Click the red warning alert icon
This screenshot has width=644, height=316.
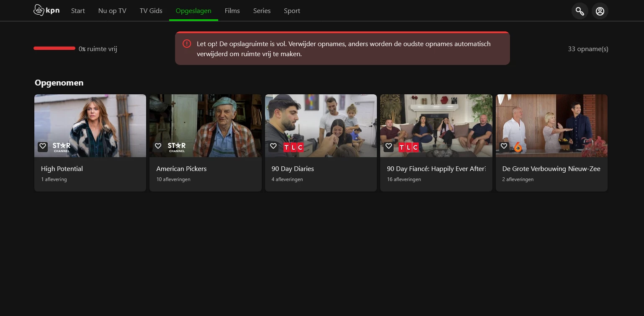pos(187,44)
